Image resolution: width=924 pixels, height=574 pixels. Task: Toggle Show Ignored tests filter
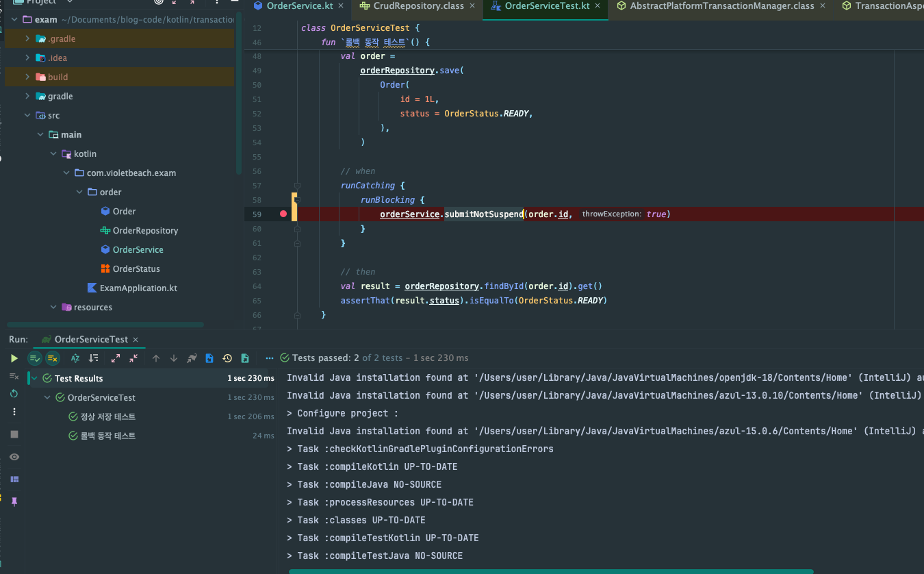(53, 358)
